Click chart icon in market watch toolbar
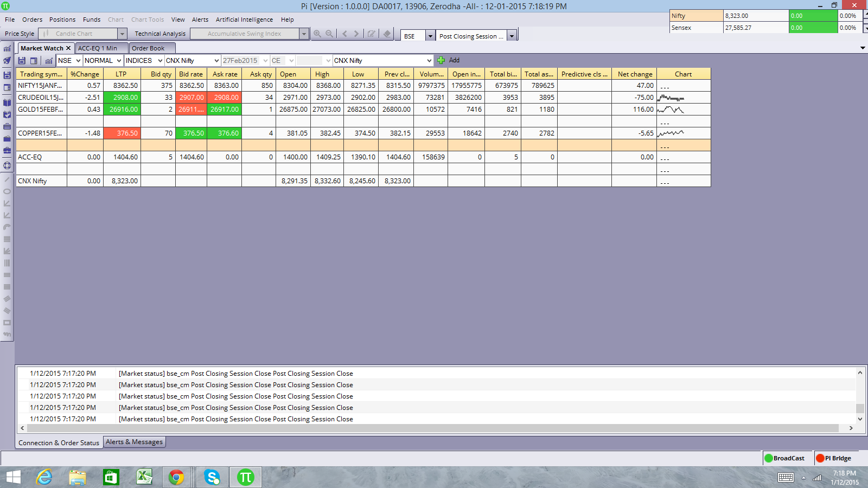Screen dimensions: 868x488 pos(49,61)
